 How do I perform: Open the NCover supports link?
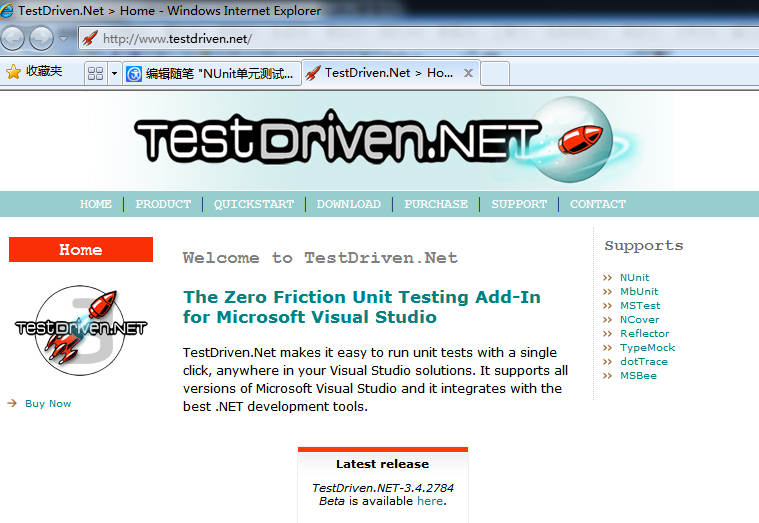639,320
